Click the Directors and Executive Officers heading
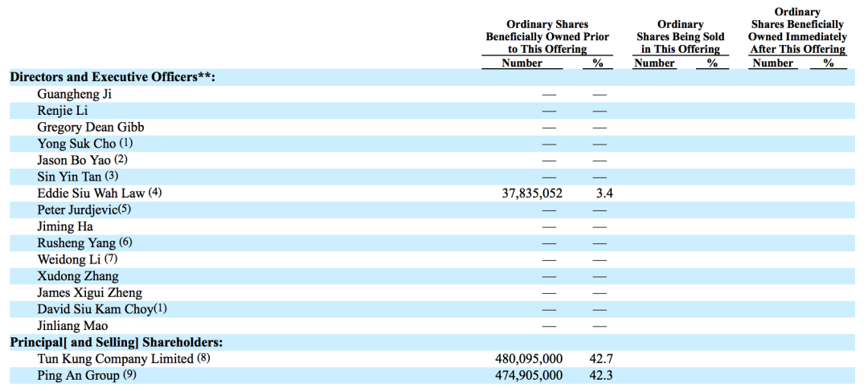The image size is (868, 391). click(x=112, y=77)
